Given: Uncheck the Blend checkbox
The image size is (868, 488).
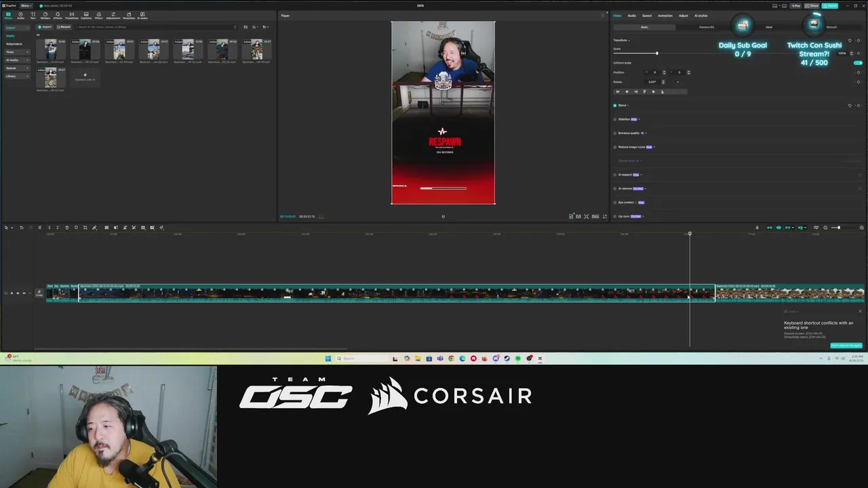Looking at the screenshot, I should pyautogui.click(x=615, y=106).
